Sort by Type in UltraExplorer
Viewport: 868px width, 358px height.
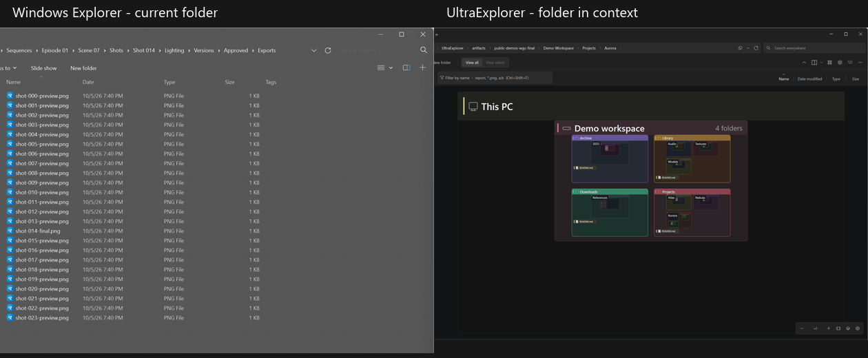pyautogui.click(x=836, y=79)
